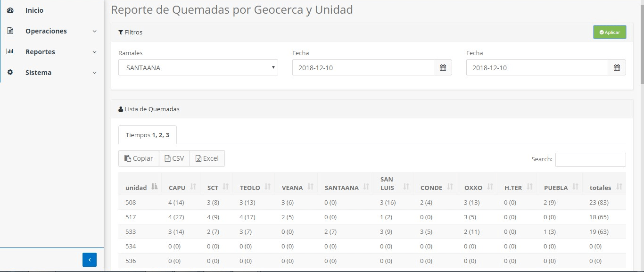This screenshot has height=272, width=644.
Task: Expand the Sistema menu chevron
Action: click(x=94, y=73)
